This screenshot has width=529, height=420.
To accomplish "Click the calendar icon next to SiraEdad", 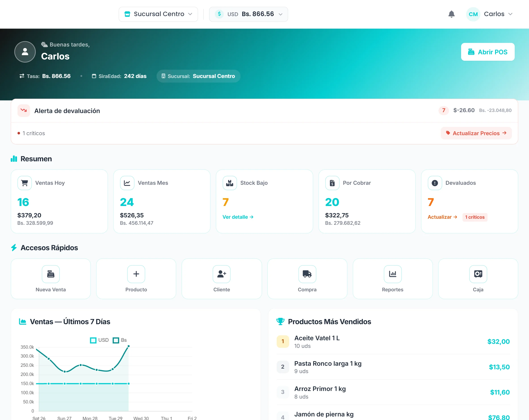I will tap(94, 76).
